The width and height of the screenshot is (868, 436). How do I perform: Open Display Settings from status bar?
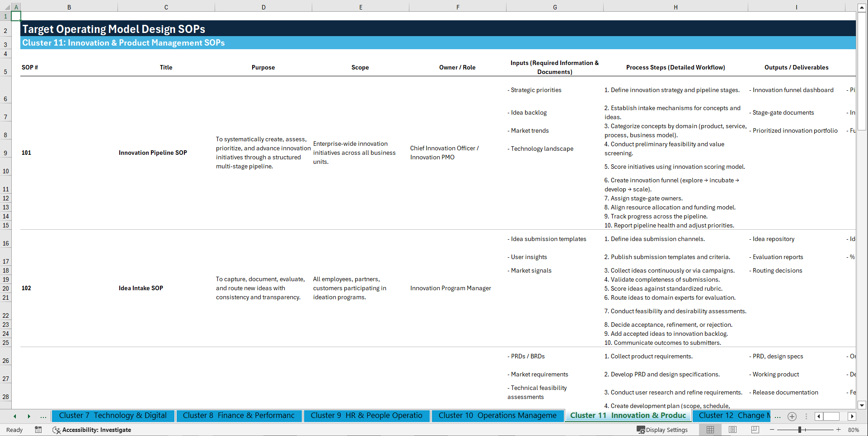[662, 430]
